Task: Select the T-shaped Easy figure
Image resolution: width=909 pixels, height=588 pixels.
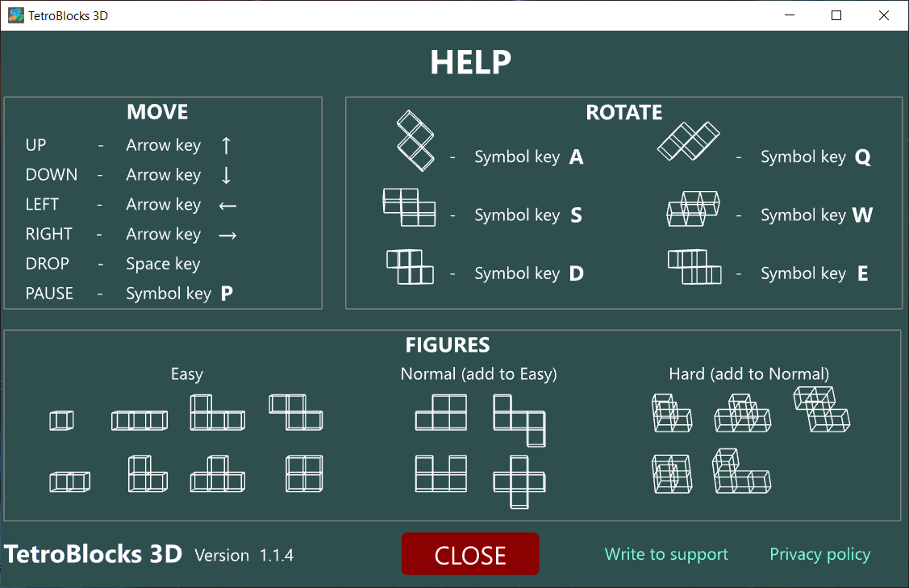Action: tap(218, 473)
